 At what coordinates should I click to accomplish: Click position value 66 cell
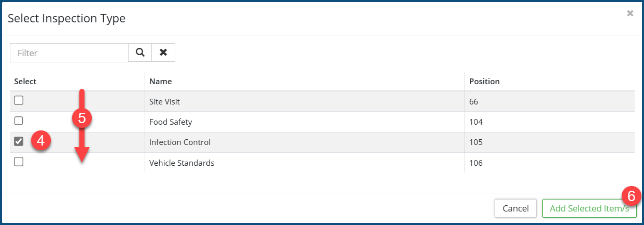click(474, 102)
